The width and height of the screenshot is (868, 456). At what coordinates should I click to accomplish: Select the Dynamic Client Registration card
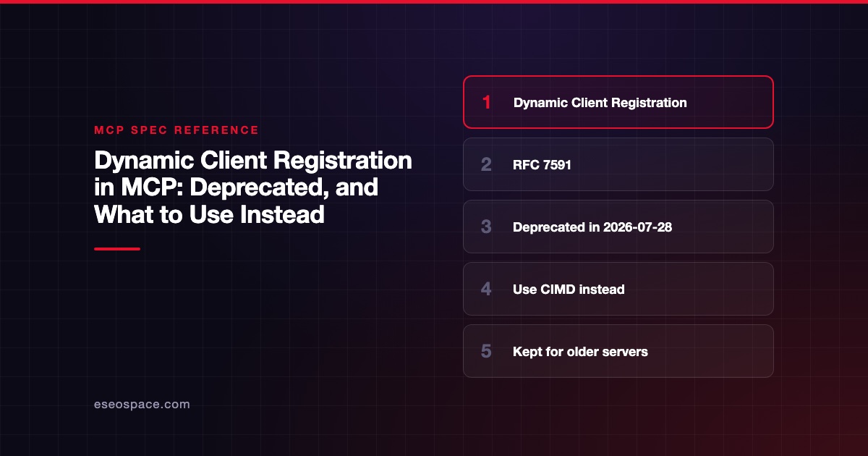coord(618,102)
